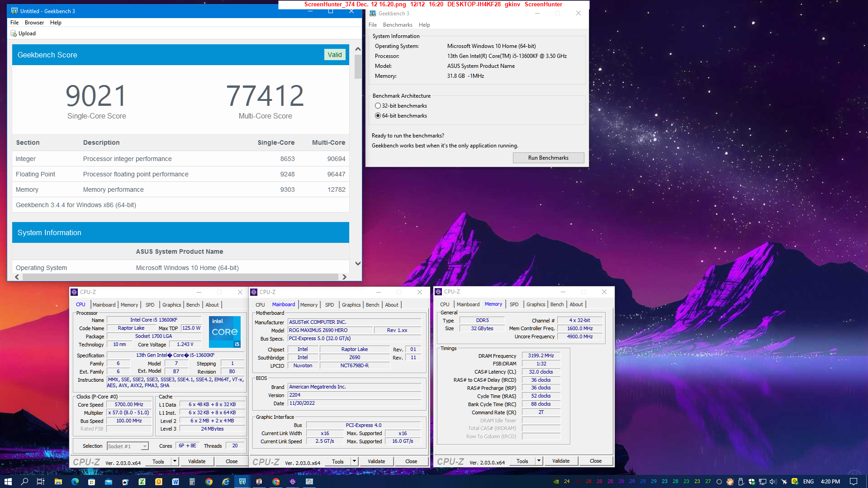The height and width of the screenshot is (488, 868).
Task: Open Microsoft Store taskbar icon
Action: (91, 482)
